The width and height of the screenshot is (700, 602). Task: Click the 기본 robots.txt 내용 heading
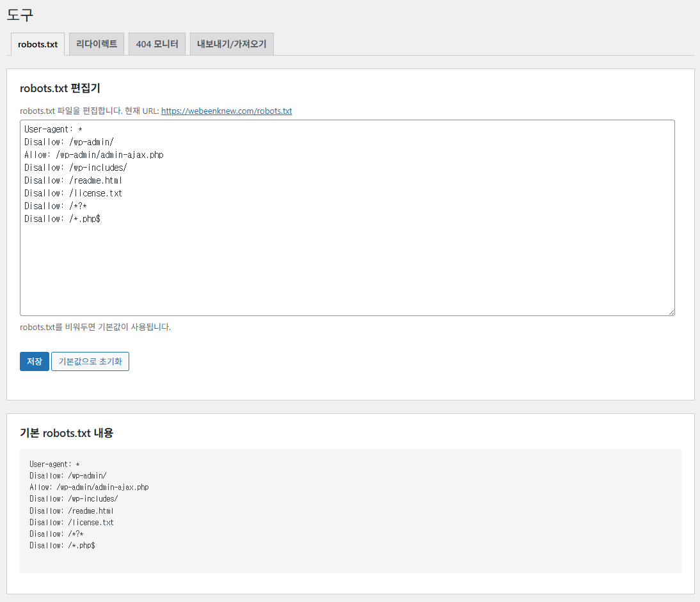tap(67, 433)
